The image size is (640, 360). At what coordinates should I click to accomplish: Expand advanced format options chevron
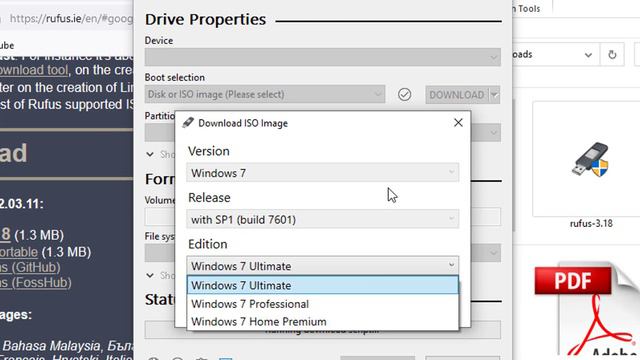pos(150,275)
